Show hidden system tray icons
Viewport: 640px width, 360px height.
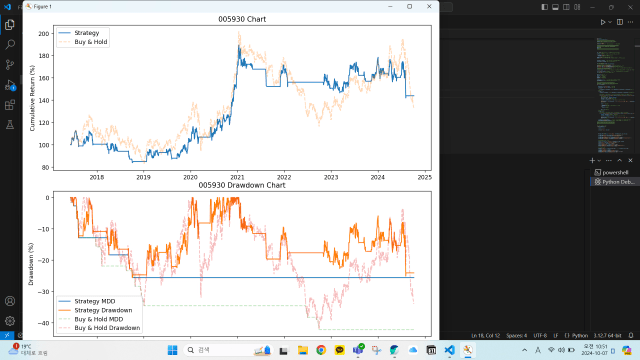coord(524,350)
